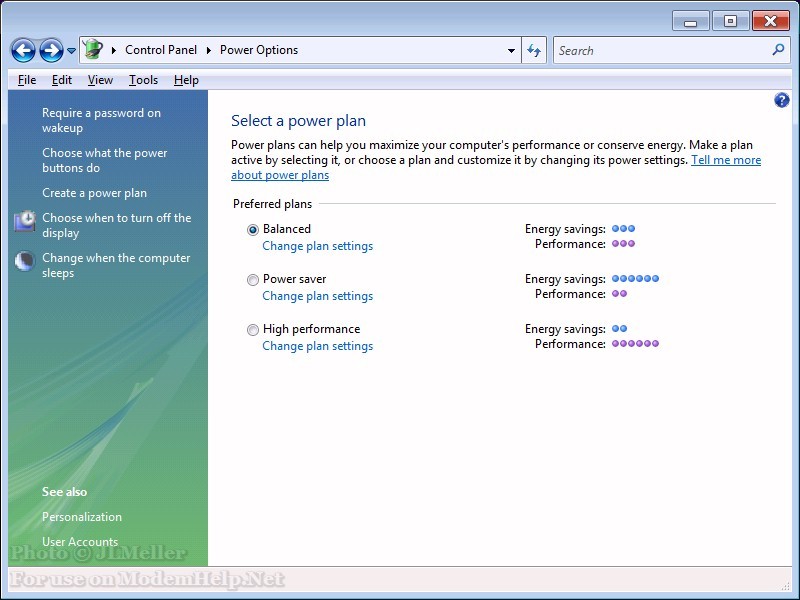Change plan settings for Balanced

[317, 246]
